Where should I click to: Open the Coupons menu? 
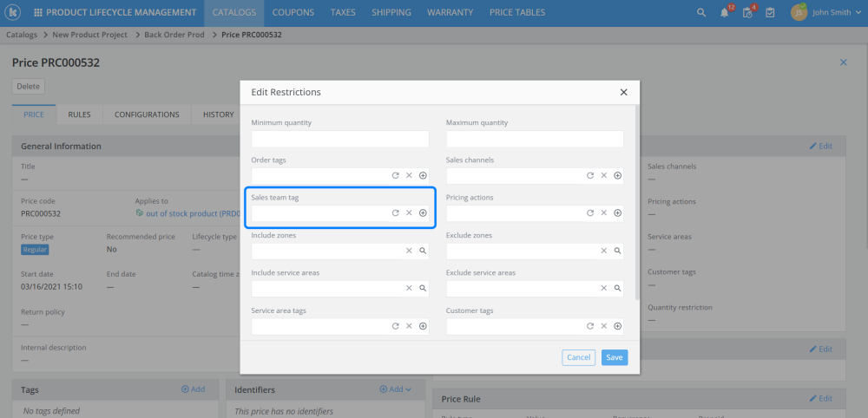[x=293, y=13]
